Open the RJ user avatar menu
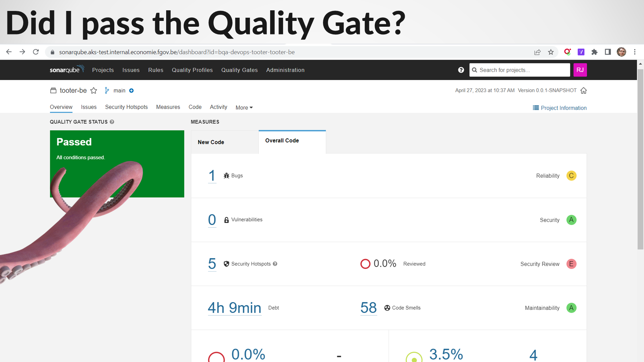 tap(580, 70)
